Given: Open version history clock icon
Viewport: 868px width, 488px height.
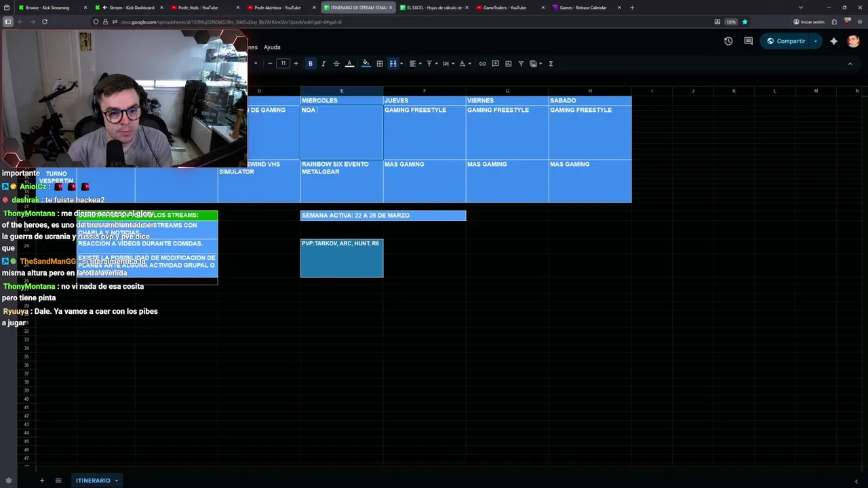Looking at the screenshot, I should (x=728, y=41).
